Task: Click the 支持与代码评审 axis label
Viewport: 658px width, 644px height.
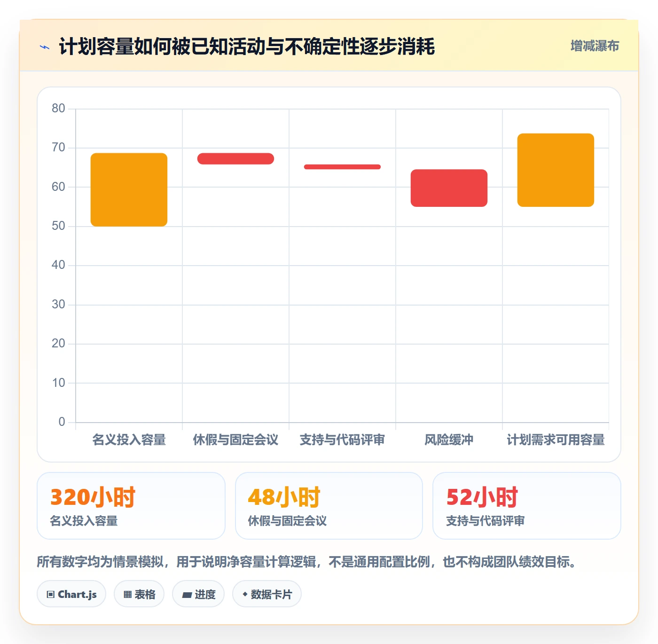Action: [342, 440]
